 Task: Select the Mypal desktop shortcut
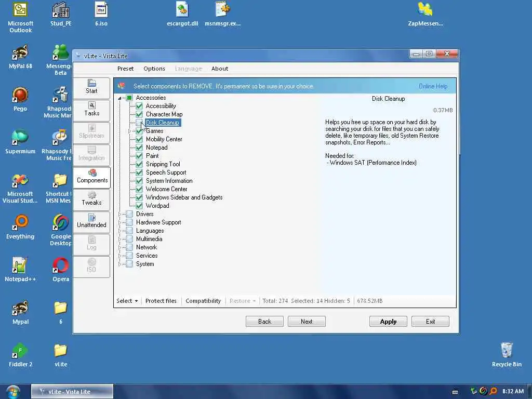20,312
